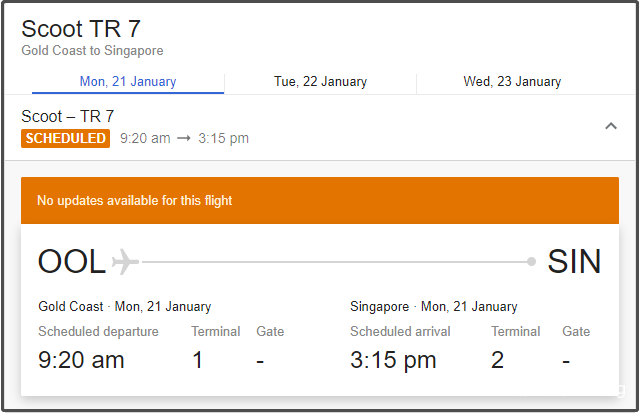Click the No updates available banner
The image size is (640, 413).
coord(134,201)
